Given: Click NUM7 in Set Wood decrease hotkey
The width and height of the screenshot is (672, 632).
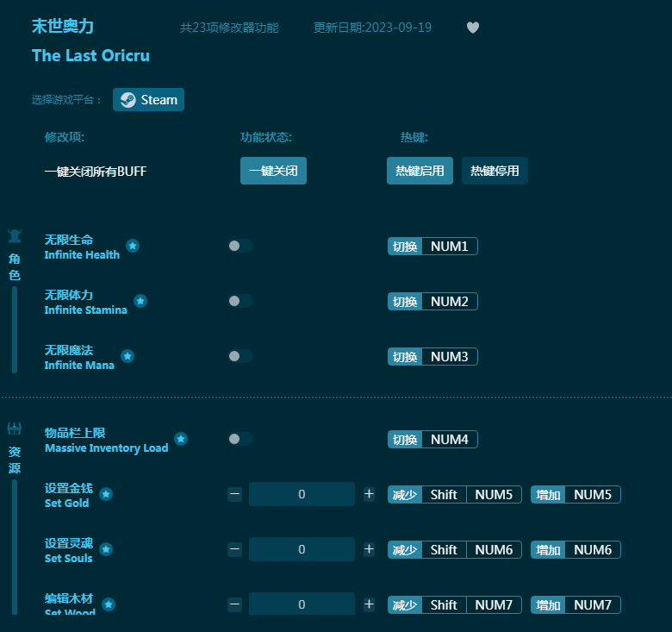Looking at the screenshot, I should 494,605.
